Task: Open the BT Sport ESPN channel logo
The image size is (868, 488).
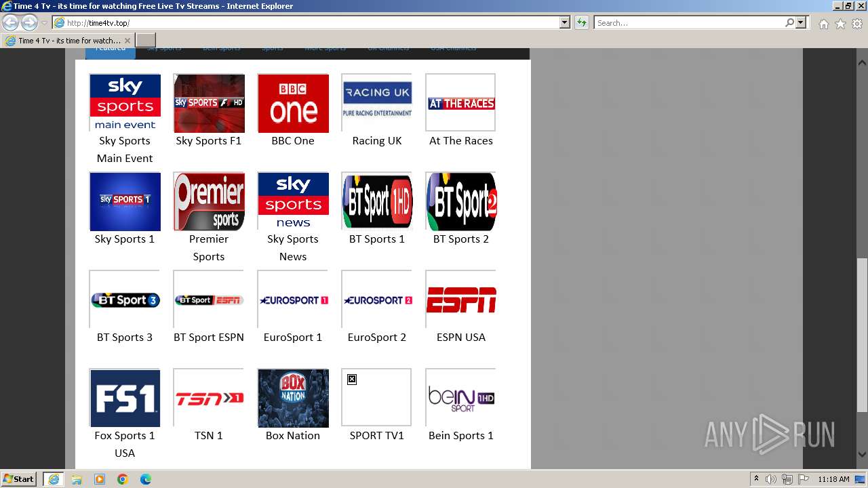Action: coord(209,300)
